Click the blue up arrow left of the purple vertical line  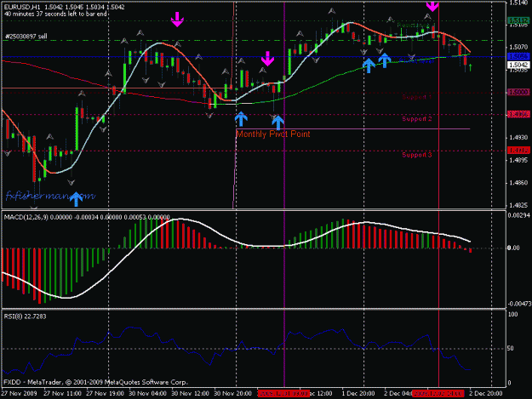pos(277,123)
